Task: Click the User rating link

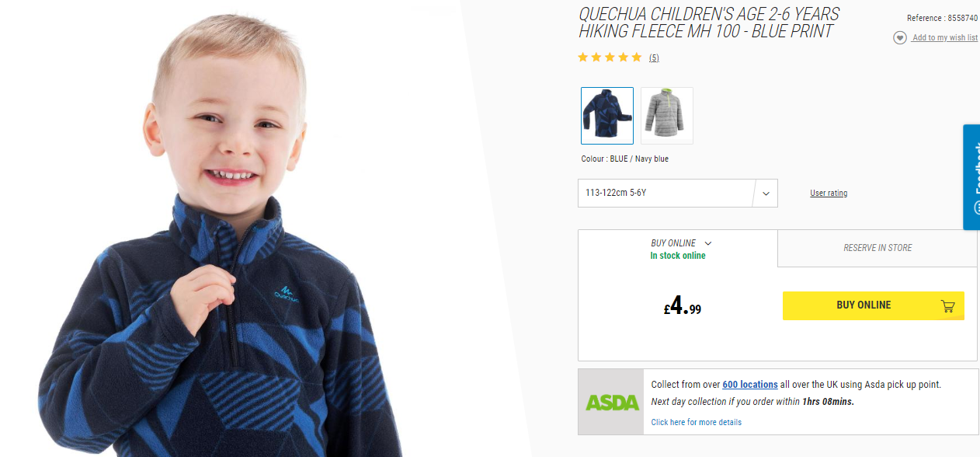Action: (829, 194)
